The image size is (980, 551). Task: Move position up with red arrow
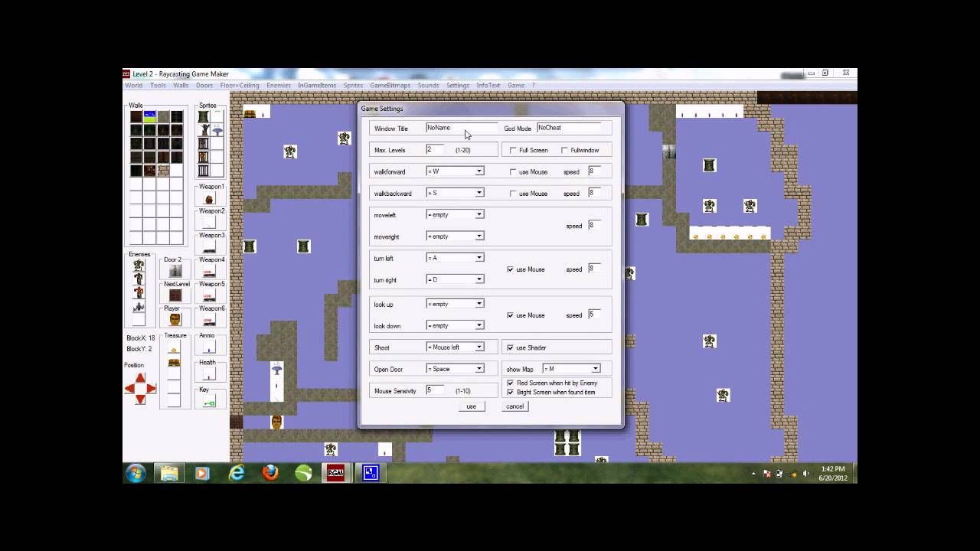[x=140, y=377]
